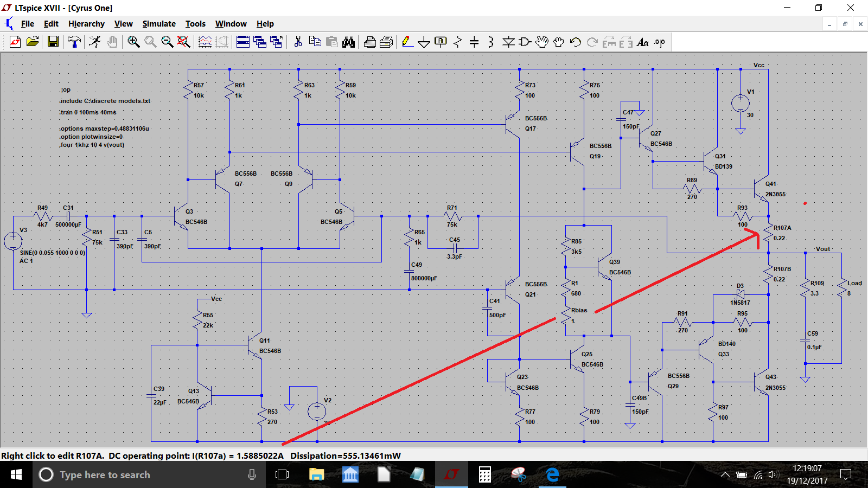
Task: Click the .tran 0 100ms 40ms directive
Action: pos(88,112)
